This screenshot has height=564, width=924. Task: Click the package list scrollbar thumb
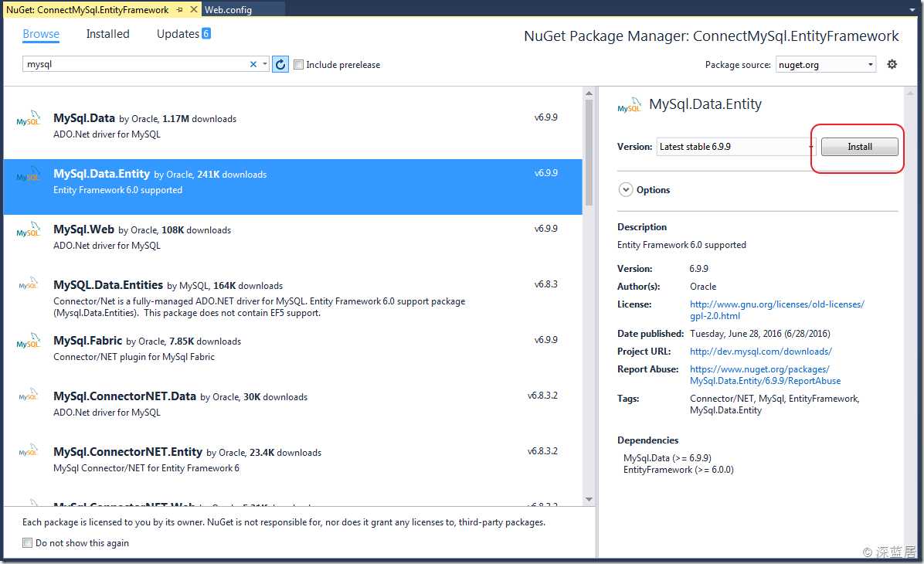coord(589,152)
